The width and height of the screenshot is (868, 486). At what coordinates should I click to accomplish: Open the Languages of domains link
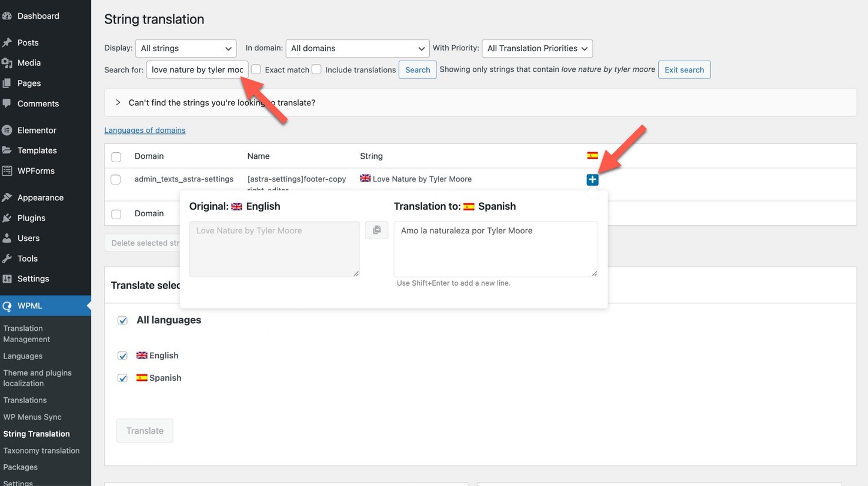pyautogui.click(x=145, y=130)
